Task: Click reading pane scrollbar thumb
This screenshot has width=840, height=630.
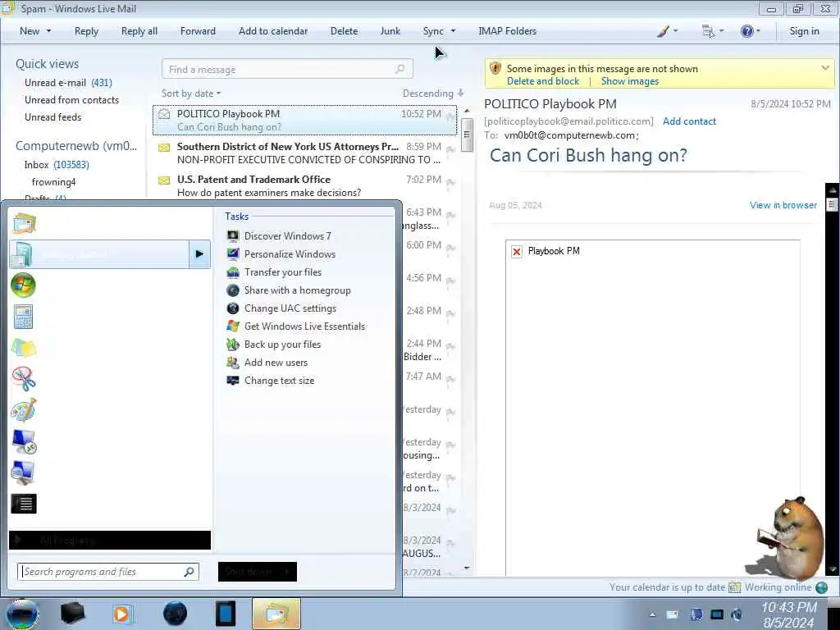Action: [x=832, y=204]
